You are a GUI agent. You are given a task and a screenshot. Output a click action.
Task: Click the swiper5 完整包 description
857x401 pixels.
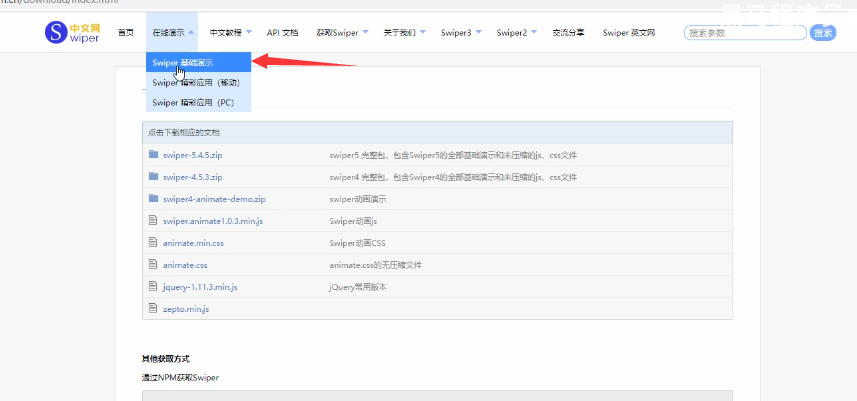click(x=453, y=155)
